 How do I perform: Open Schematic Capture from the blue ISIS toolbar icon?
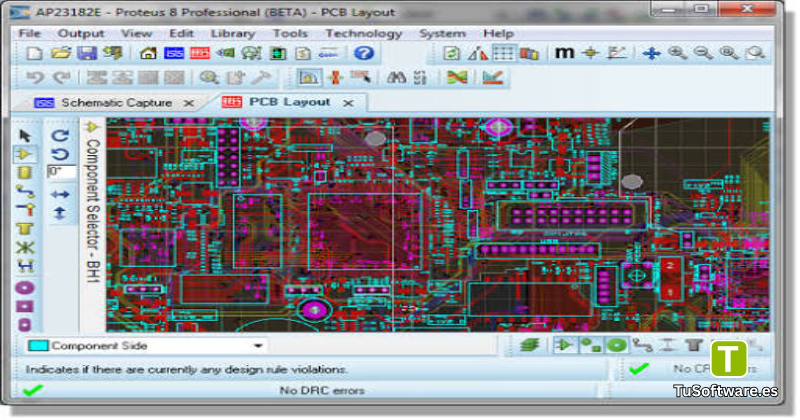coord(174,53)
